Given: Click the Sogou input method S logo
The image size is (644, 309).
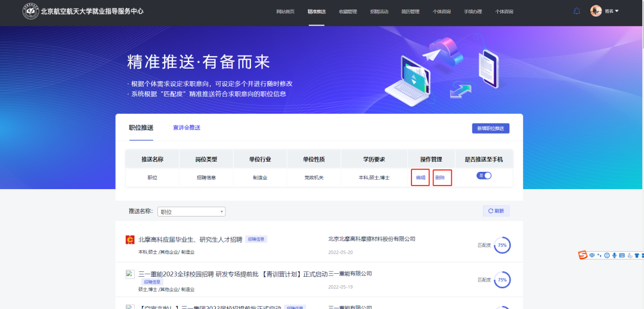Looking at the screenshot, I should tap(583, 255).
